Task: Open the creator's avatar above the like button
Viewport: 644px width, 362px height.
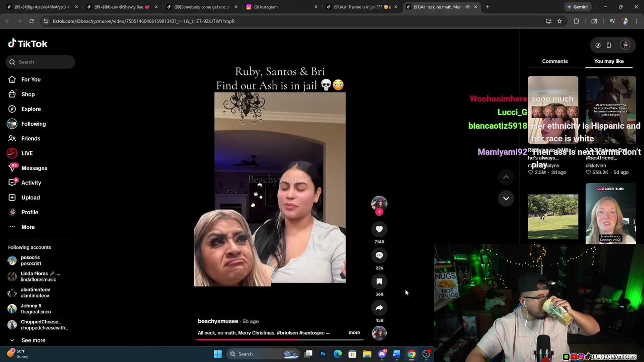Action: (x=379, y=203)
